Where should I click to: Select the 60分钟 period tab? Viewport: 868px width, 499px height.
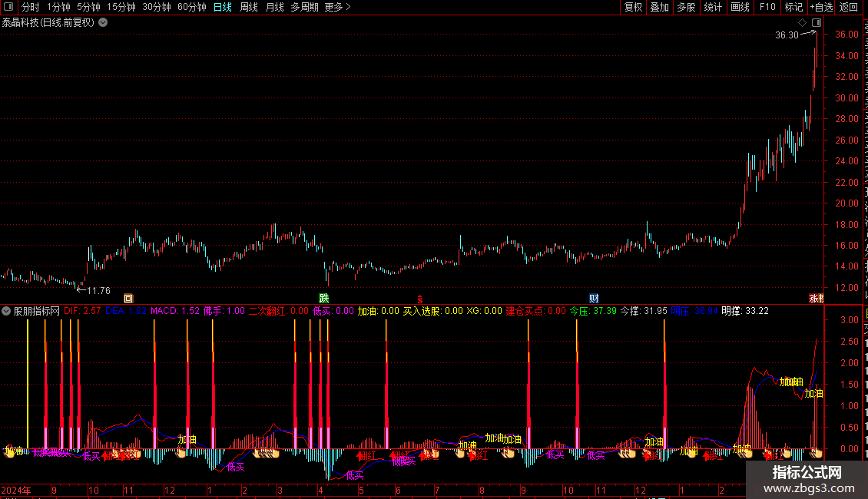tap(192, 7)
